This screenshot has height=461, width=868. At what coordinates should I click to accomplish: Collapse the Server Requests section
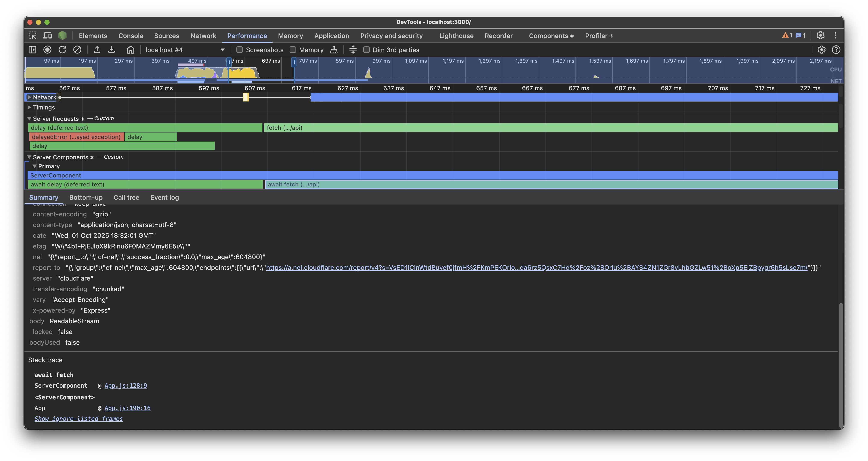(29, 118)
